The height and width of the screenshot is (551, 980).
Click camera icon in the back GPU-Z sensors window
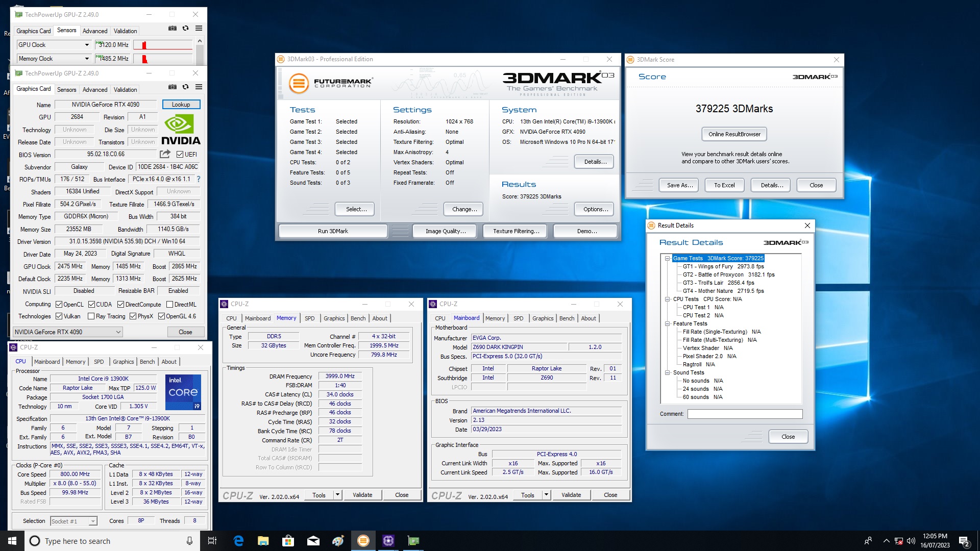tap(173, 28)
